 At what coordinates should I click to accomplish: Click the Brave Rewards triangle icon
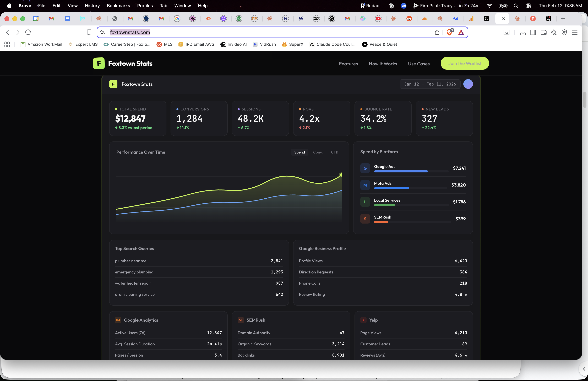coord(461,32)
